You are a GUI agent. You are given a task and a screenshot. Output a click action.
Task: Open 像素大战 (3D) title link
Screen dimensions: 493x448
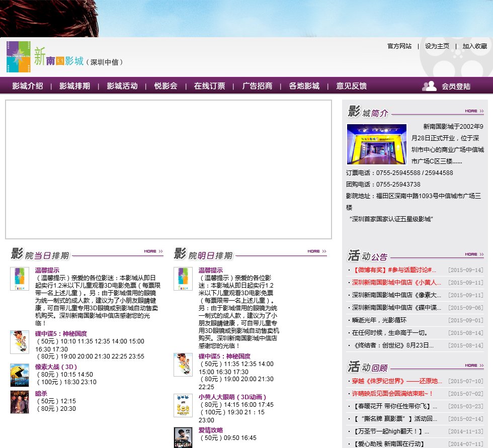[x=56, y=367]
